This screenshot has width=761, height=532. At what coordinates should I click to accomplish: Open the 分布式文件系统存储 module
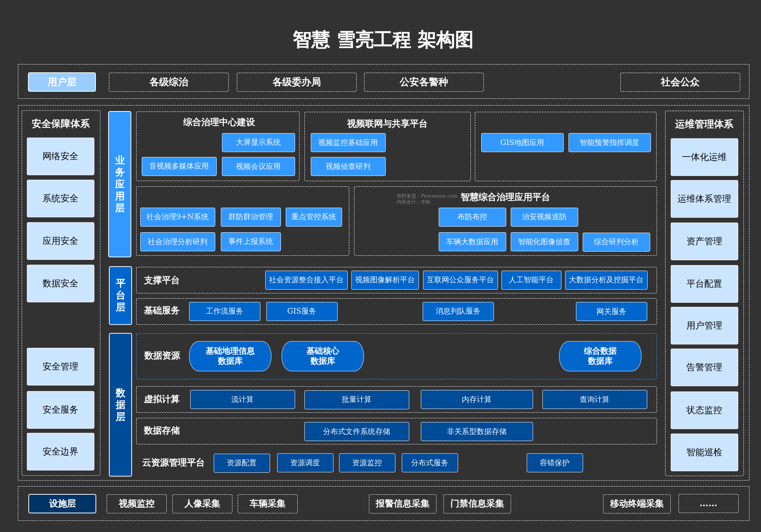tap(357, 431)
